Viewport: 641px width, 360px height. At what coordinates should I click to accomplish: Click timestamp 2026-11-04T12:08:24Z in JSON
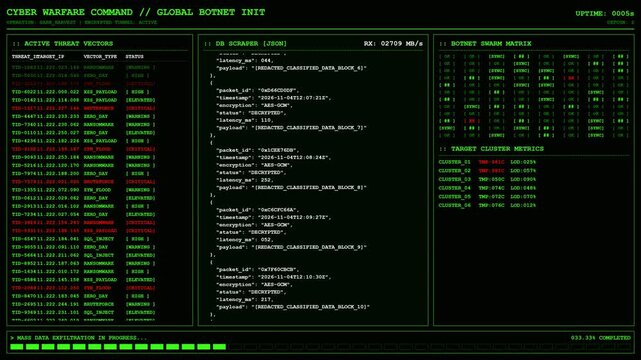click(274, 158)
